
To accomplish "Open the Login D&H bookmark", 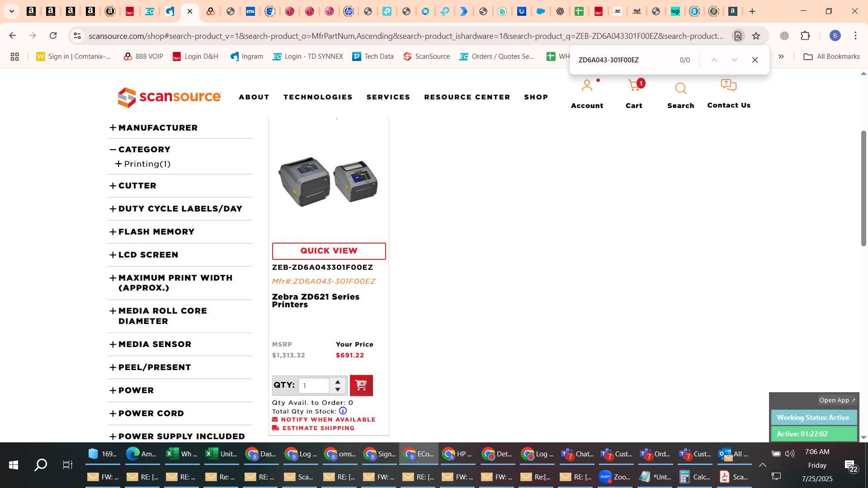I will [196, 56].
